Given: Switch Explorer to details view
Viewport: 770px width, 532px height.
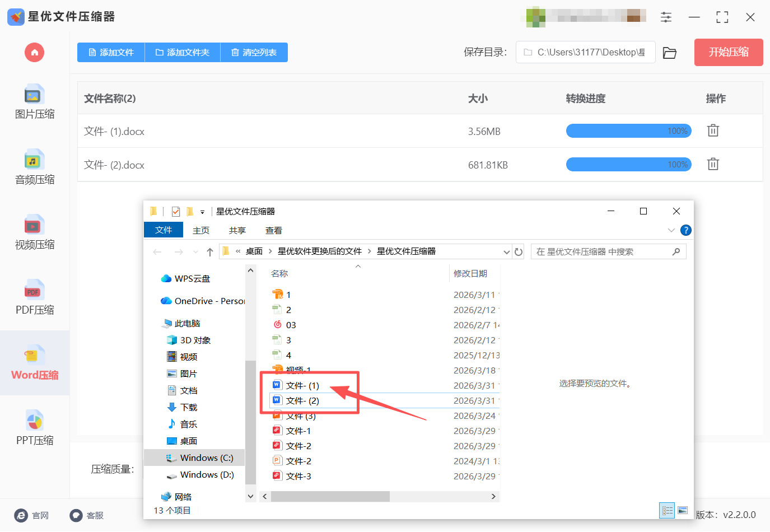Looking at the screenshot, I should (667, 510).
